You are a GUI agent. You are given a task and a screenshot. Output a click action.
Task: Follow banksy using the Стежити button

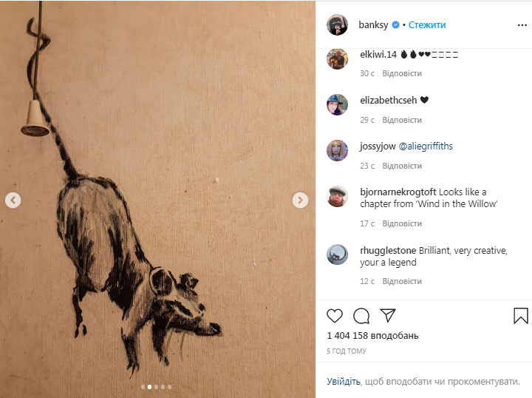426,25
